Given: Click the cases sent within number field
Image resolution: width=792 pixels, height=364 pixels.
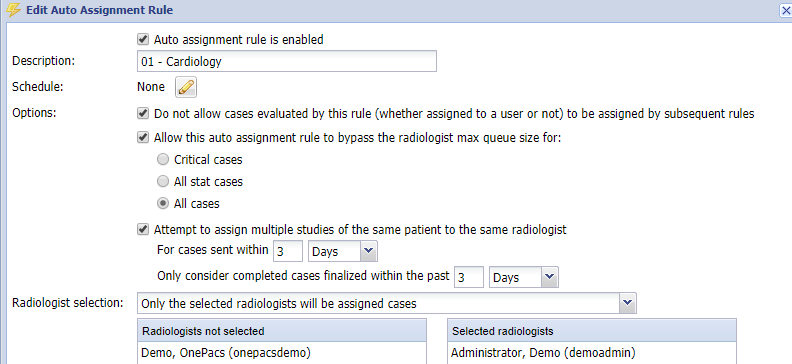Looking at the screenshot, I should pyautogui.click(x=287, y=251).
